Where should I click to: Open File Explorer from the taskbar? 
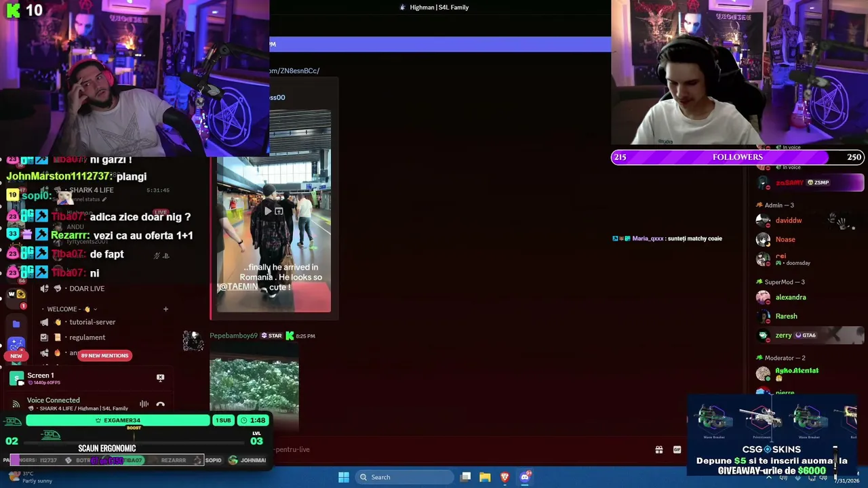click(485, 477)
